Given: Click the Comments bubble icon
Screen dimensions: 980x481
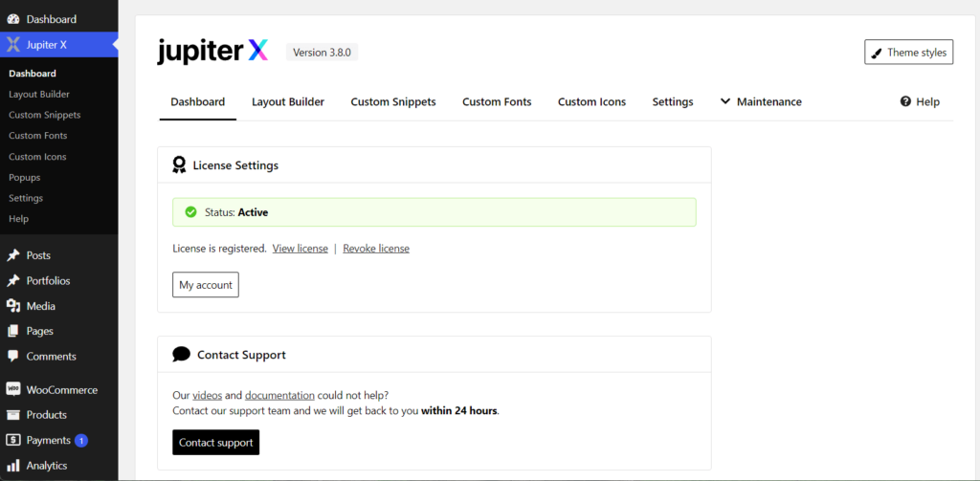Looking at the screenshot, I should tap(13, 357).
